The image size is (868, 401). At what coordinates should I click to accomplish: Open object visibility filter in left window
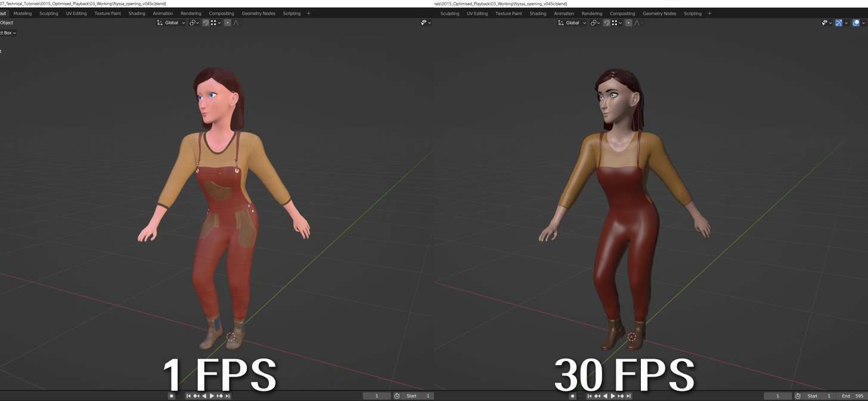click(426, 23)
